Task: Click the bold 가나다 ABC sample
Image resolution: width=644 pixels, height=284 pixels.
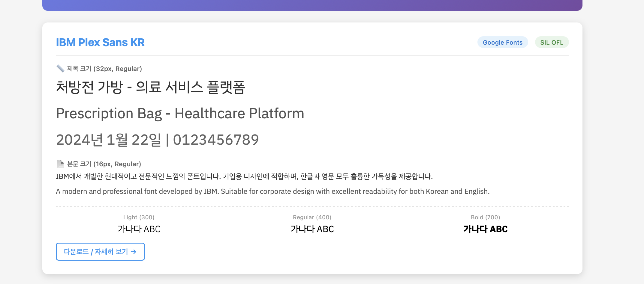Action: (486, 229)
